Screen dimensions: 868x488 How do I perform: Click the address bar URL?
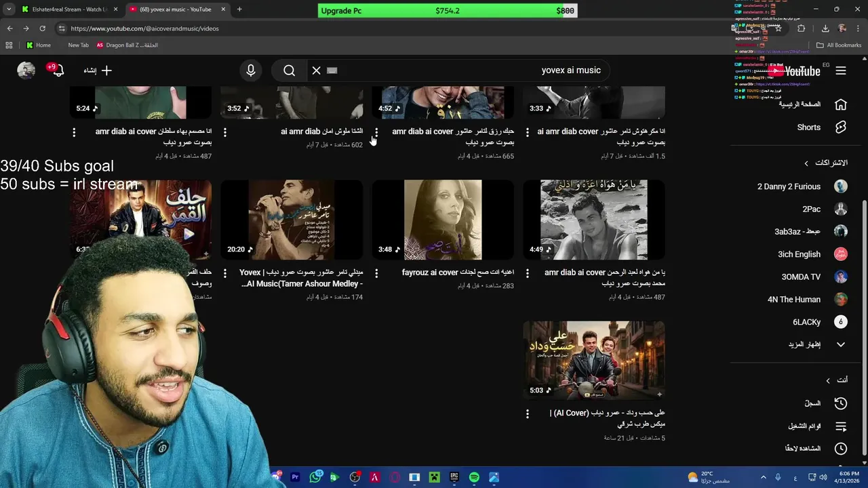[144, 28]
